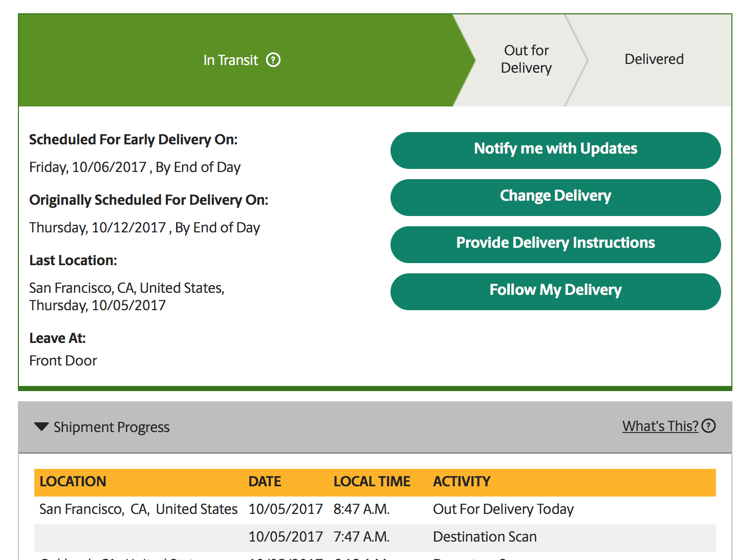The height and width of the screenshot is (560, 737).
Task: Collapse the Shipment Progress triangle arrow
Action: (x=41, y=426)
